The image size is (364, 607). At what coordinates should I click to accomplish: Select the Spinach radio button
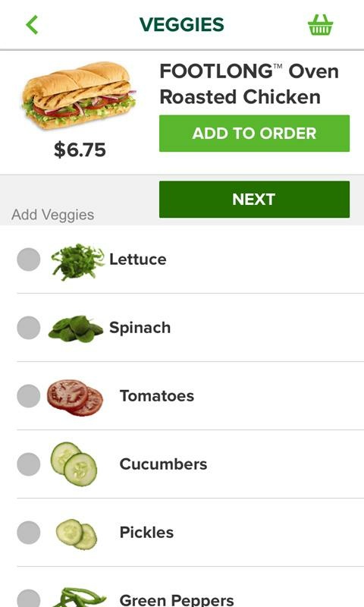[29, 328]
